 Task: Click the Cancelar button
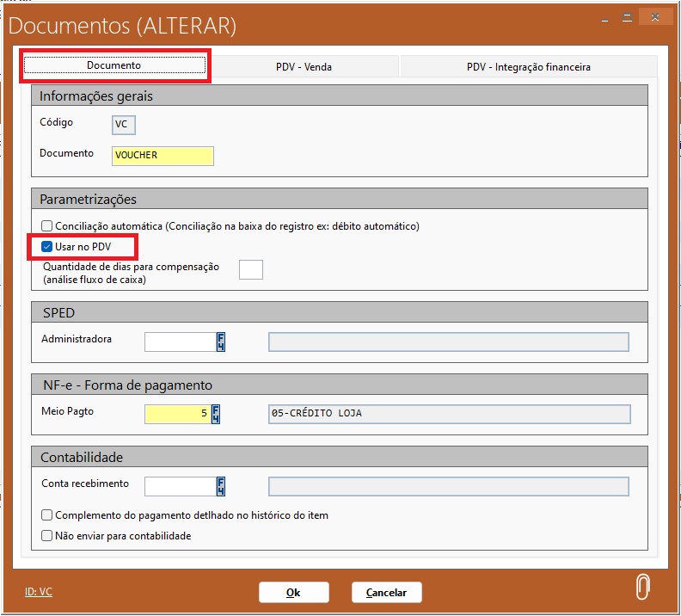pyautogui.click(x=386, y=593)
